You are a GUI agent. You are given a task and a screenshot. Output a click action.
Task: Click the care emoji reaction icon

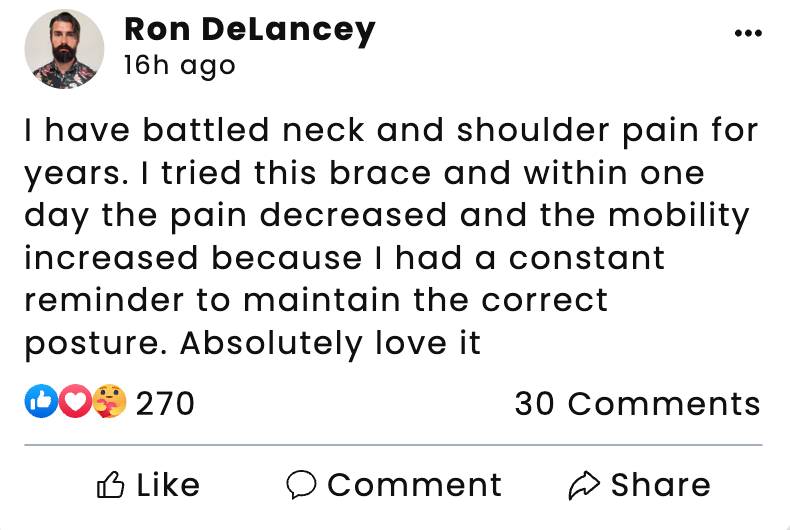click(x=108, y=403)
